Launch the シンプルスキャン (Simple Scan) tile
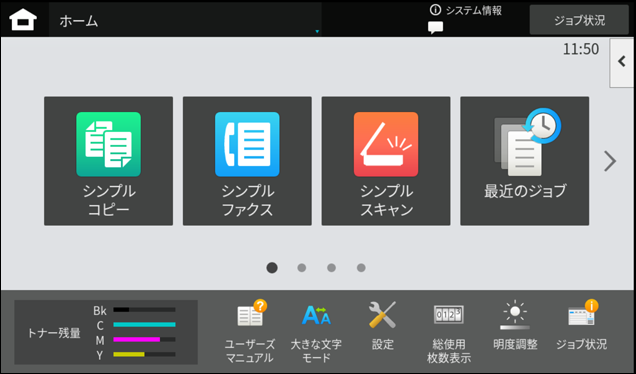The image size is (636, 374). [386, 161]
